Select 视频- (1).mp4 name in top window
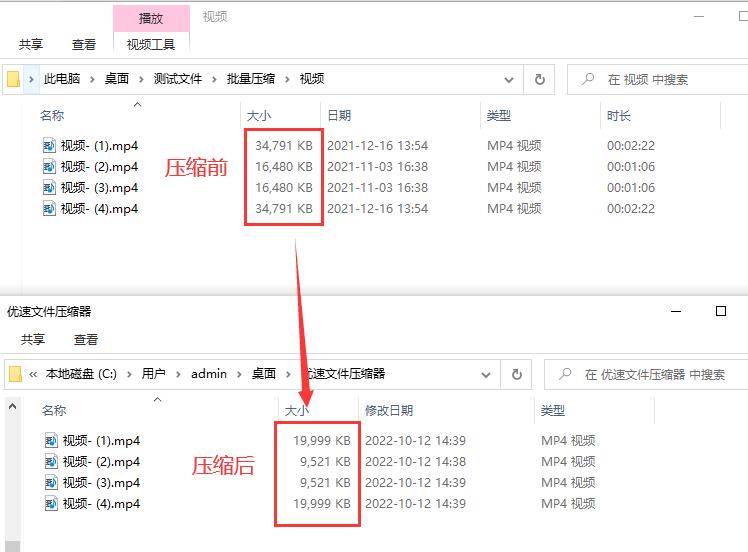This screenshot has width=748, height=552. coord(99,146)
